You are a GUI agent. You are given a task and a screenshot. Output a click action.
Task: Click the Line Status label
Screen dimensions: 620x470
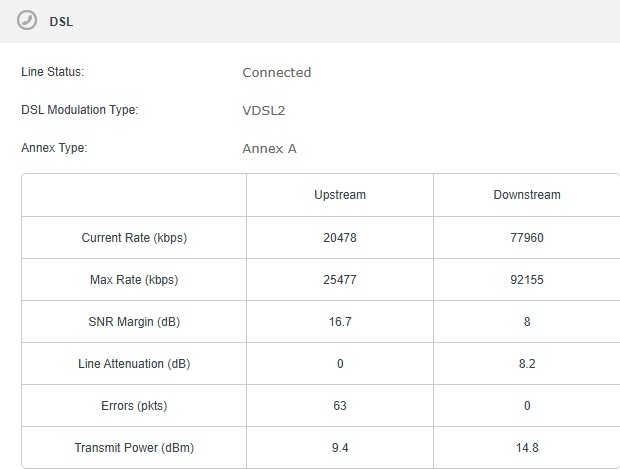coord(53,72)
